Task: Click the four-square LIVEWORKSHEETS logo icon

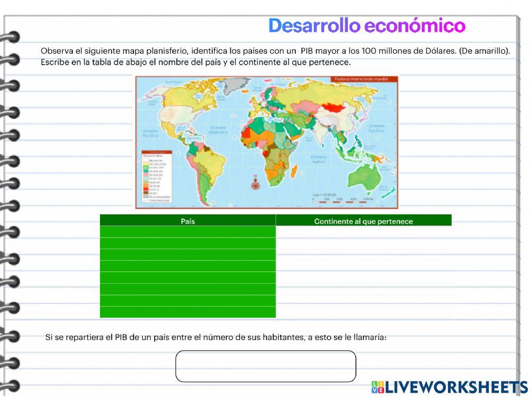Action: click(x=378, y=386)
